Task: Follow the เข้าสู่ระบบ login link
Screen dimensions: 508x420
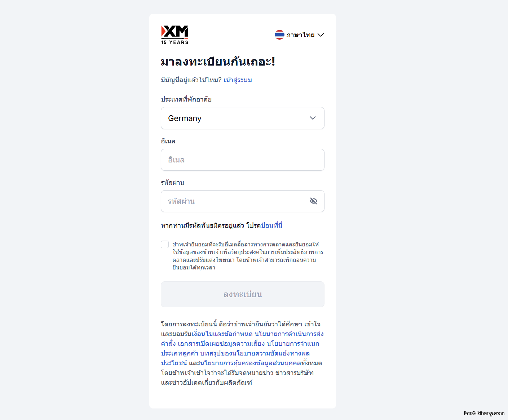Action: coord(238,80)
